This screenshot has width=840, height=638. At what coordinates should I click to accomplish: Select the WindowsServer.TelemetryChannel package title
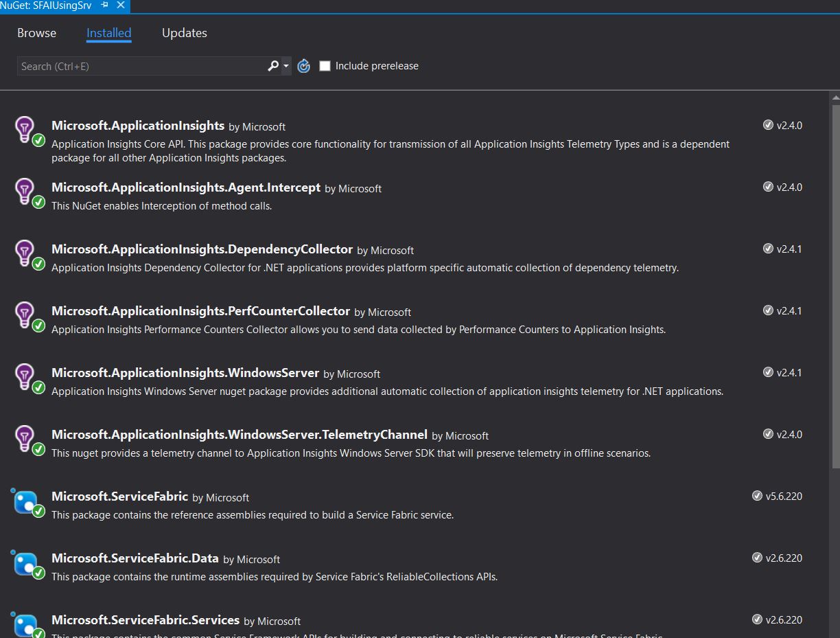point(240,435)
